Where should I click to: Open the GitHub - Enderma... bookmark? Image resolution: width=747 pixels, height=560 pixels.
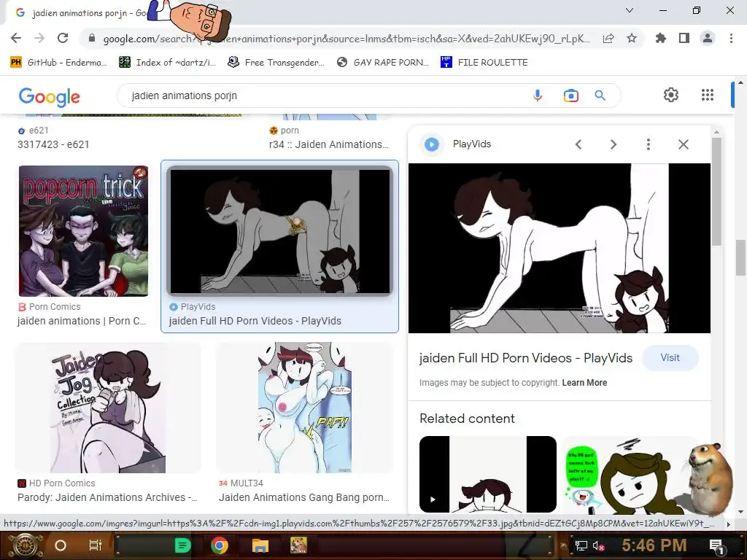pos(58,63)
